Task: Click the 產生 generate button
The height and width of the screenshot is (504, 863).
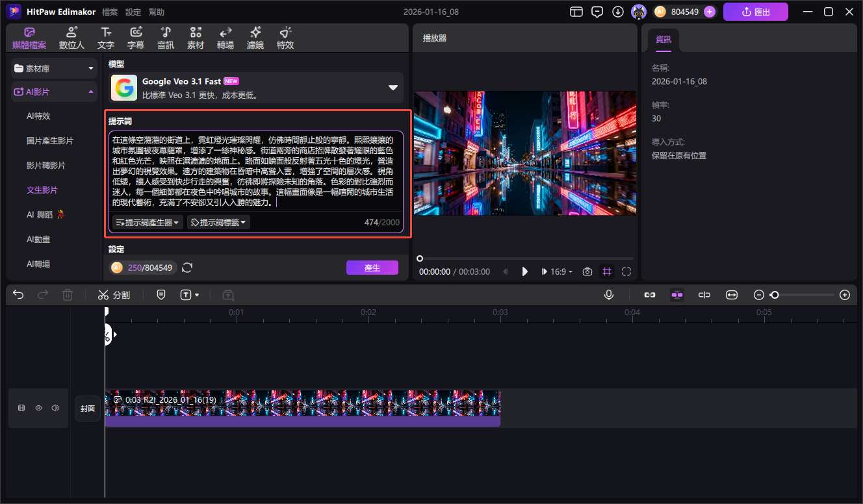Action: tap(372, 267)
